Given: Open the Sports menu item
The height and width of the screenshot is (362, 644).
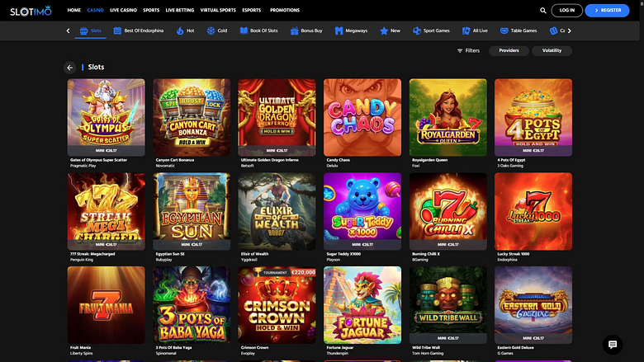Looking at the screenshot, I should pyautogui.click(x=151, y=10).
